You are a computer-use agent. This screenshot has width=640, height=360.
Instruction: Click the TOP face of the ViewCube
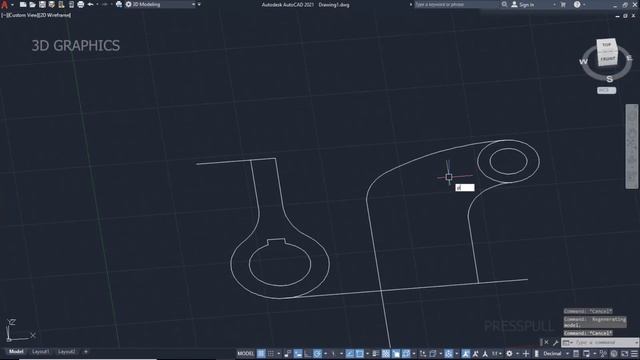[607, 44]
